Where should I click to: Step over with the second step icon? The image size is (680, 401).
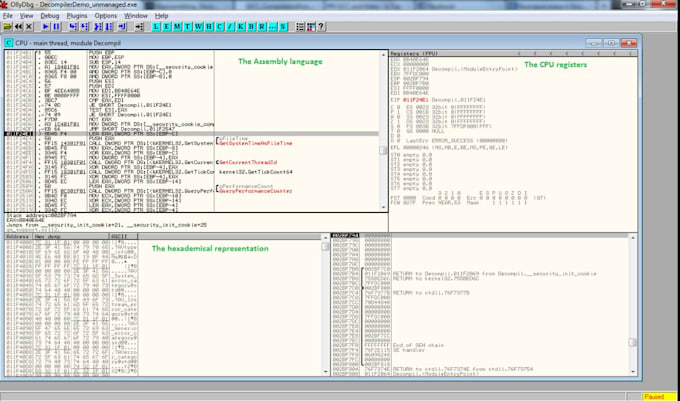tap(84, 27)
